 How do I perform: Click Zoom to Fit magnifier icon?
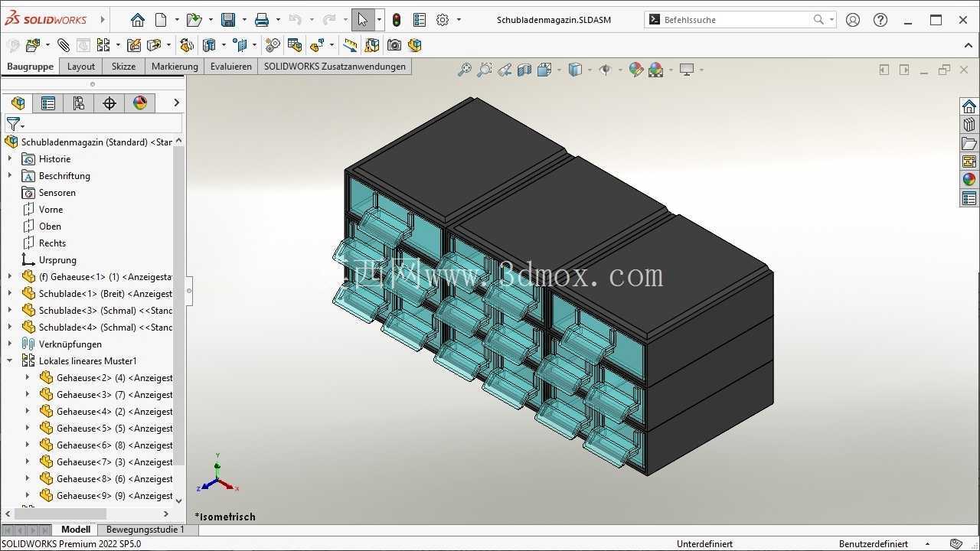(464, 70)
